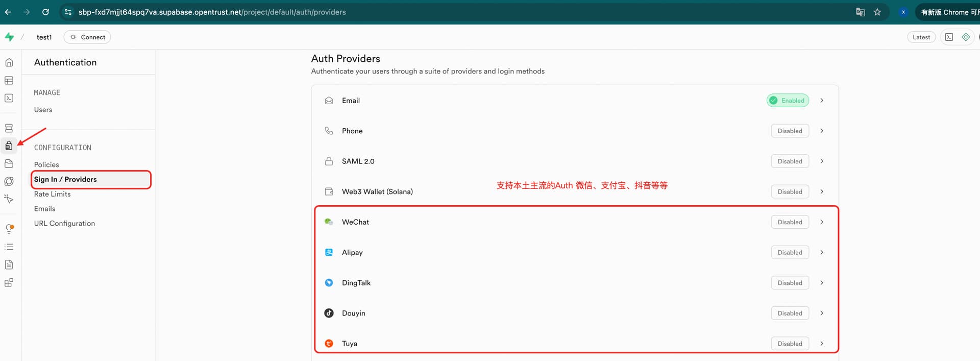Open the Edge Functions sidebar icon
Screen dimensions: 980x361
click(9, 181)
